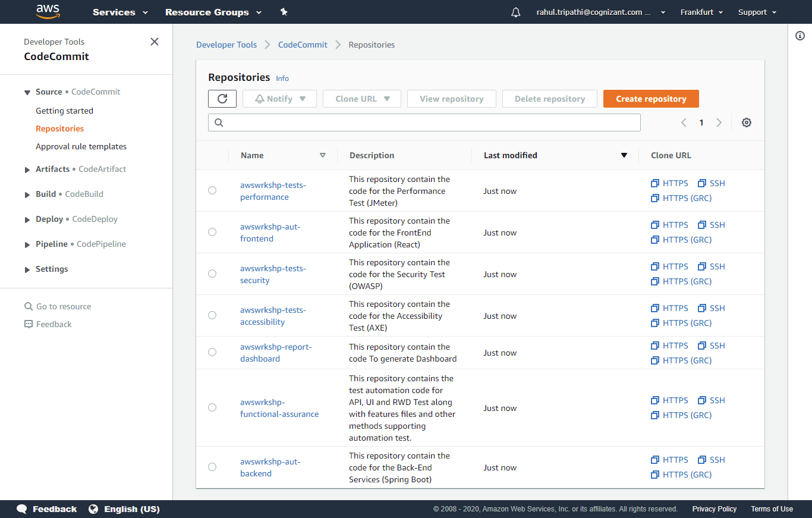Viewport: 812px width, 518px height.
Task: Select Repositories in the sidebar
Action: click(x=59, y=128)
